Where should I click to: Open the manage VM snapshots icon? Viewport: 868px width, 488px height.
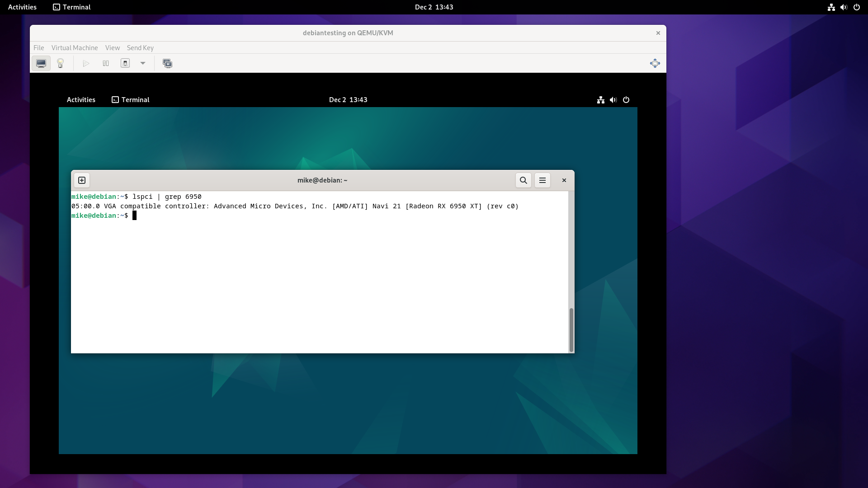[167, 63]
